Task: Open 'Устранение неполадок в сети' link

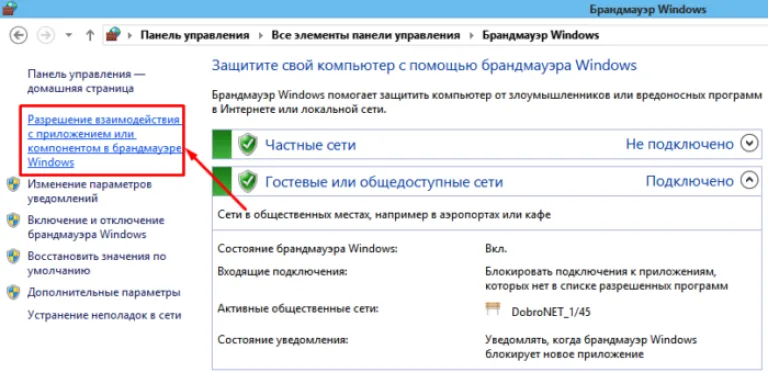Action: pos(104,315)
